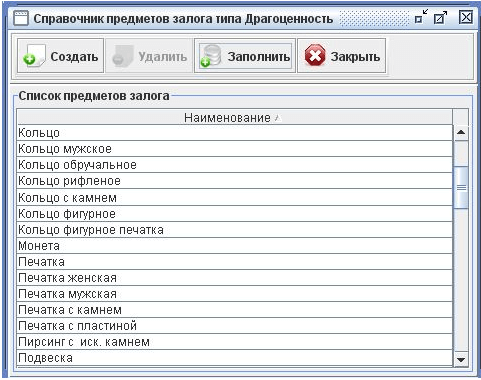Screen dimensions: 481x380
Task: Click the Создать button
Action: [60, 56]
